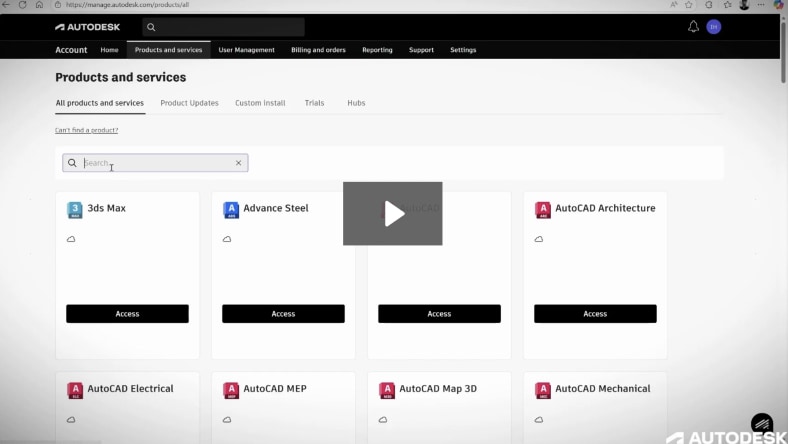Switch to the Product Updates tab

tap(189, 103)
